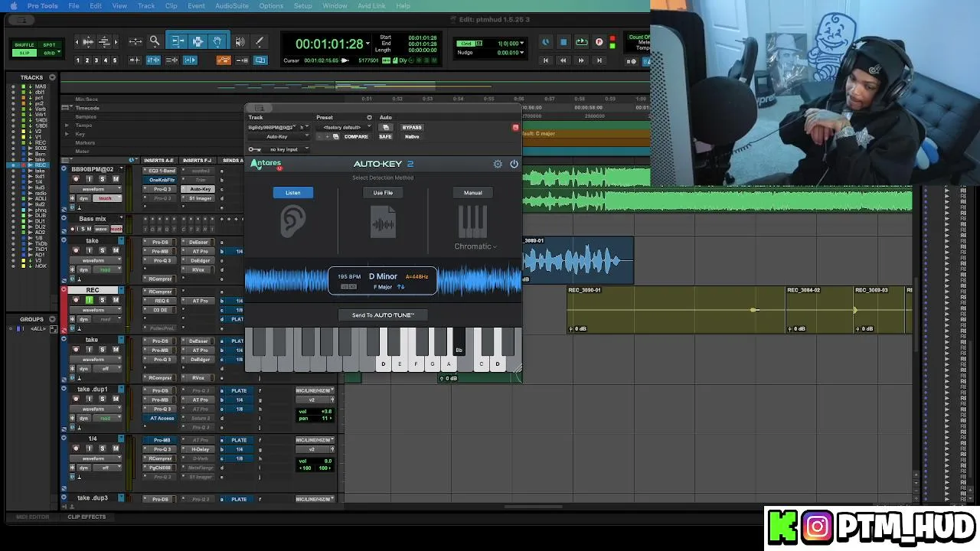Click the Listen detection button
The image size is (980, 551).
click(x=293, y=193)
